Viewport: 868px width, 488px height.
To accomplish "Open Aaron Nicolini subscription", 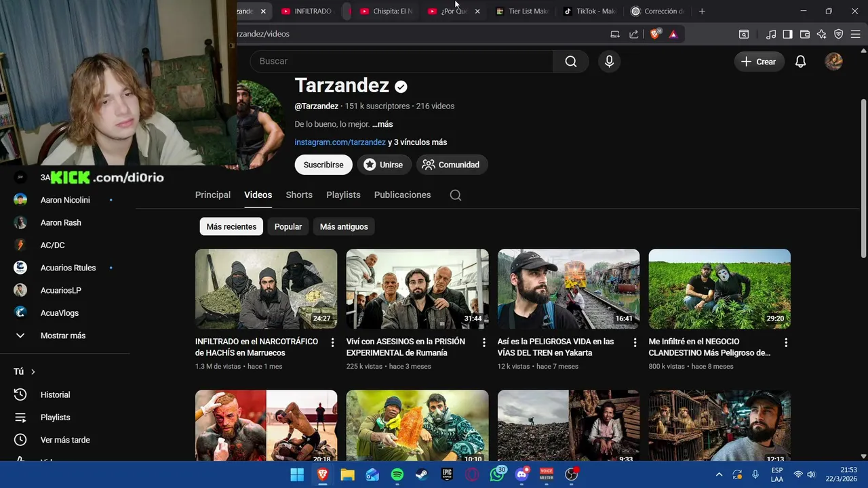I will point(64,200).
